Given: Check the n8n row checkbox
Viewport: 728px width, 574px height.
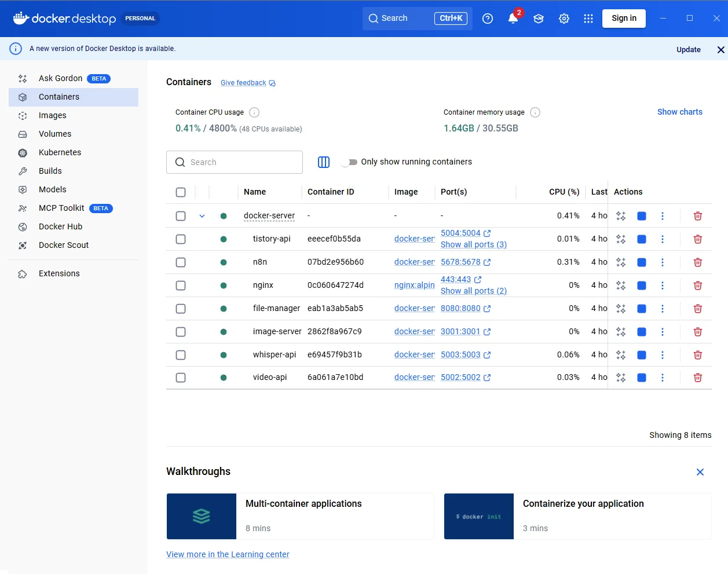Looking at the screenshot, I should [181, 262].
